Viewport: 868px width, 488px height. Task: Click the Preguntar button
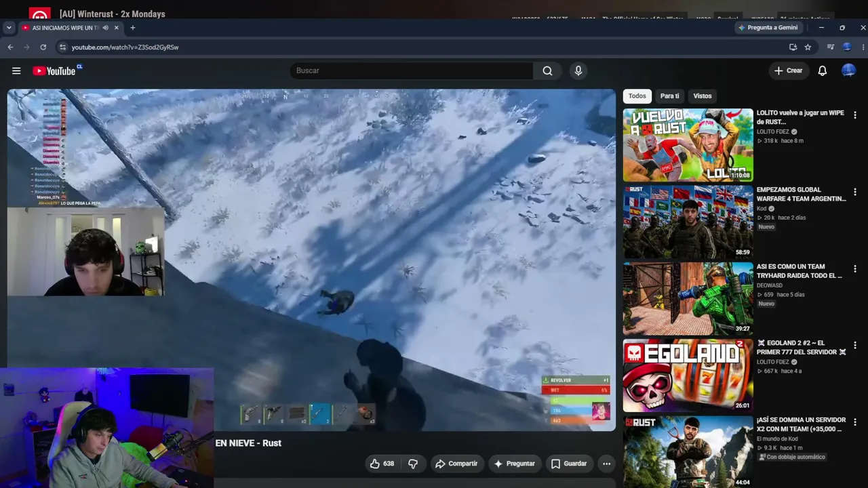(514, 464)
